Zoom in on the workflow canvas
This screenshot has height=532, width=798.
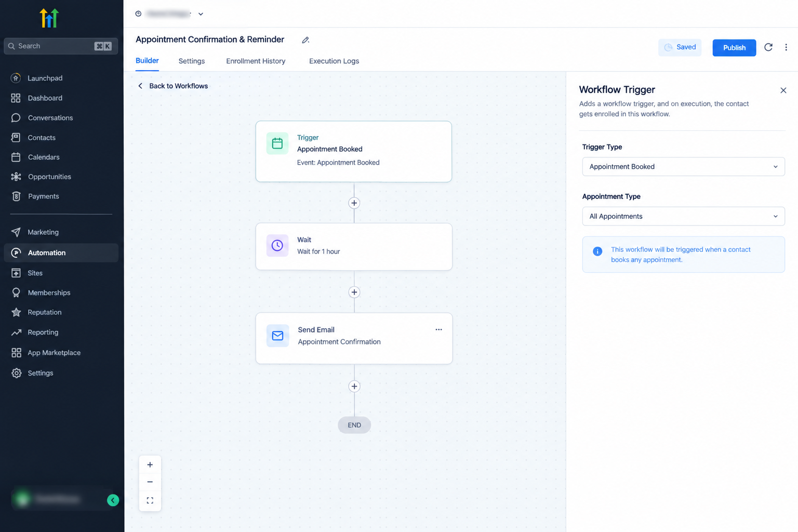pos(150,465)
